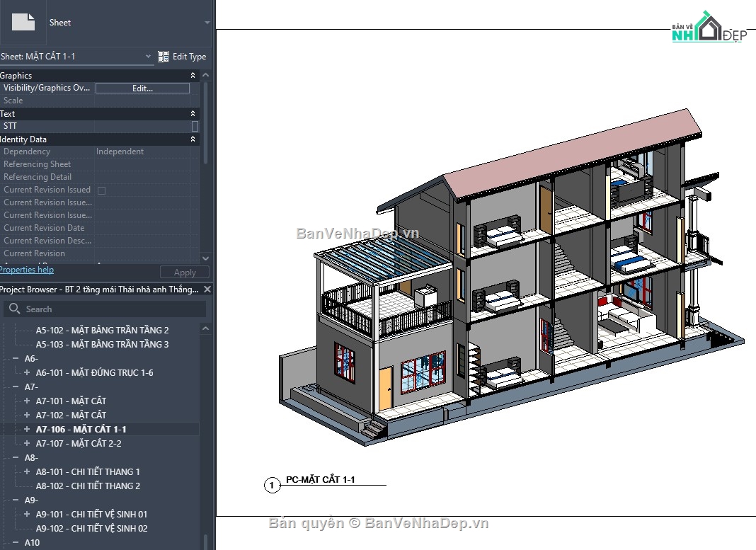Select sheet A5-102 - MẶT BẰNG TRẦN TẦNG 2
Viewport: 756px width, 550px height.
(x=102, y=330)
